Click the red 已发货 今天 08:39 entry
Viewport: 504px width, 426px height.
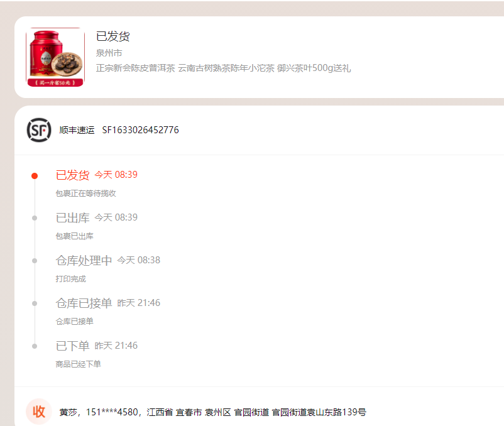coord(96,175)
